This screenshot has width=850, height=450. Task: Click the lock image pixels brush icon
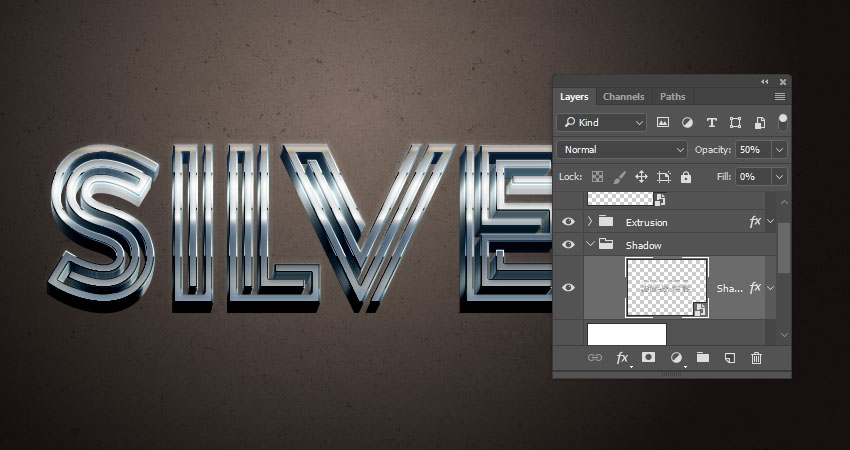(619, 176)
